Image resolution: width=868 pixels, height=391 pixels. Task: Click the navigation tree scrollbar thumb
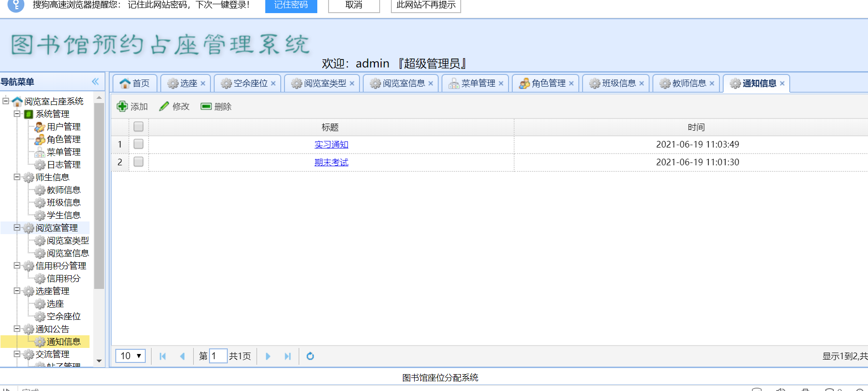tap(99, 196)
